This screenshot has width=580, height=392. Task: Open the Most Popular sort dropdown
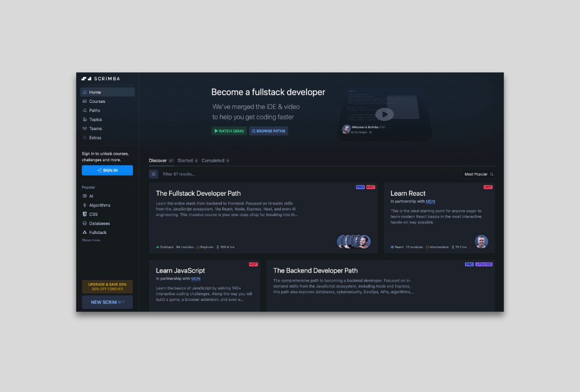479,174
